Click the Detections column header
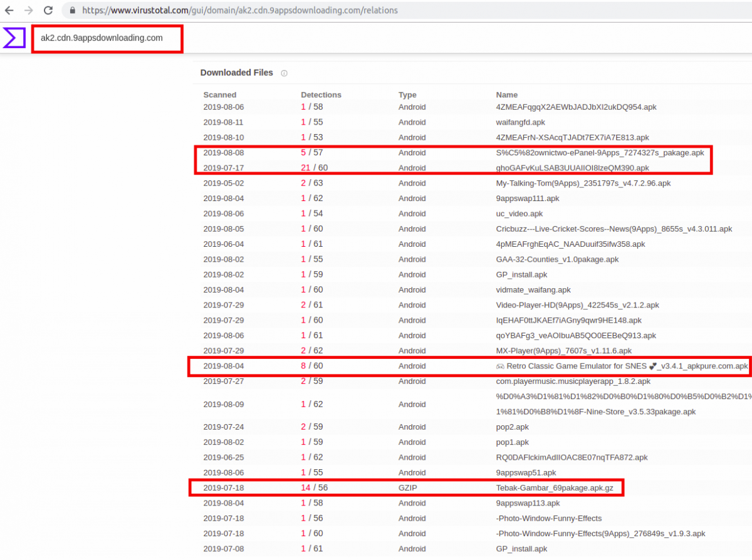The image size is (752, 560). tap(321, 95)
